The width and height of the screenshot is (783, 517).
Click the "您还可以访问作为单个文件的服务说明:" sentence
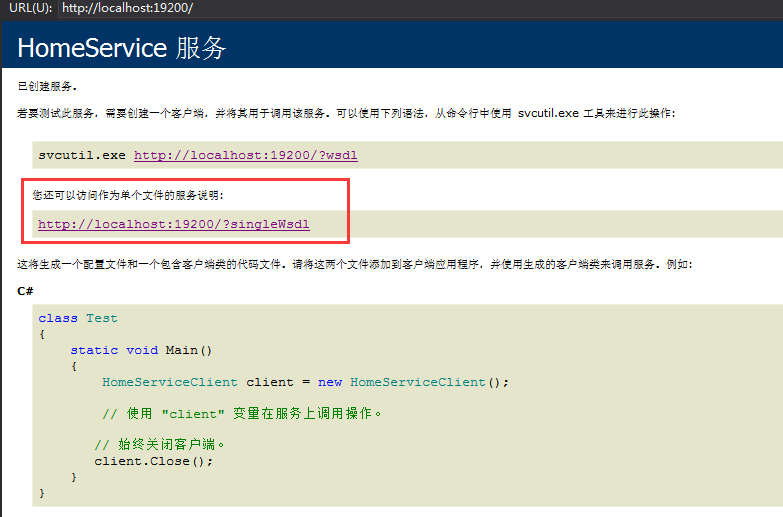tap(128, 195)
